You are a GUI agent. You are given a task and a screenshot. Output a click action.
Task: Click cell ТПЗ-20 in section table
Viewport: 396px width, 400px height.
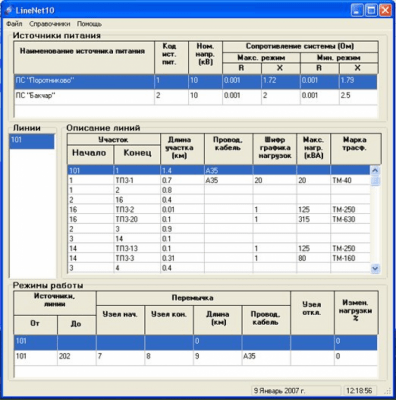(x=137, y=219)
